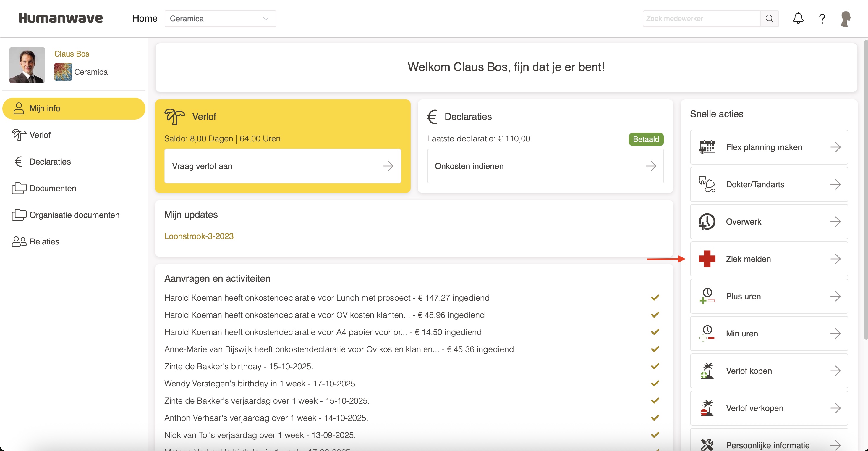This screenshot has height=451, width=868.
Task: Click the Dokter/Tandarts stethoscope icon
Action: [x=707, y=185]
